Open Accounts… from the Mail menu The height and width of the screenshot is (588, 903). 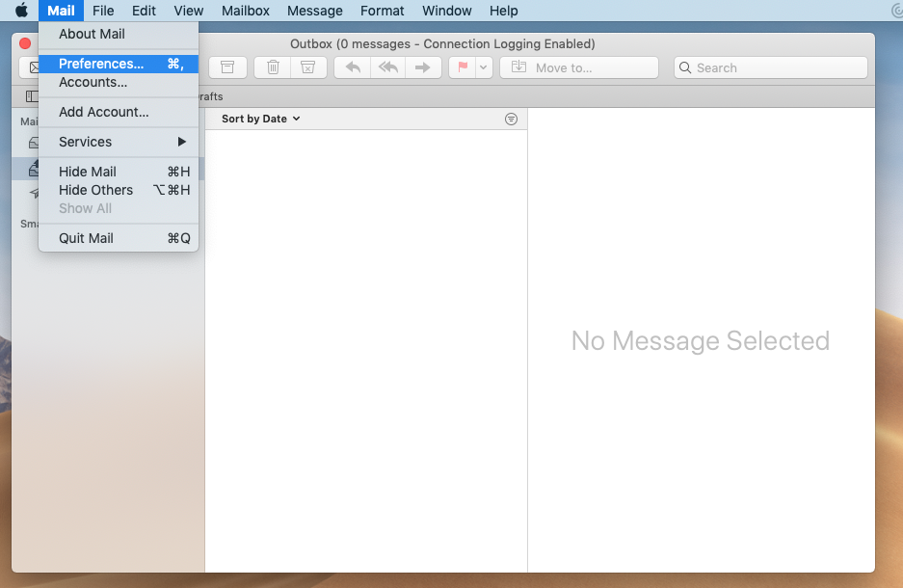pyautogui.click(x=119, y=82)
